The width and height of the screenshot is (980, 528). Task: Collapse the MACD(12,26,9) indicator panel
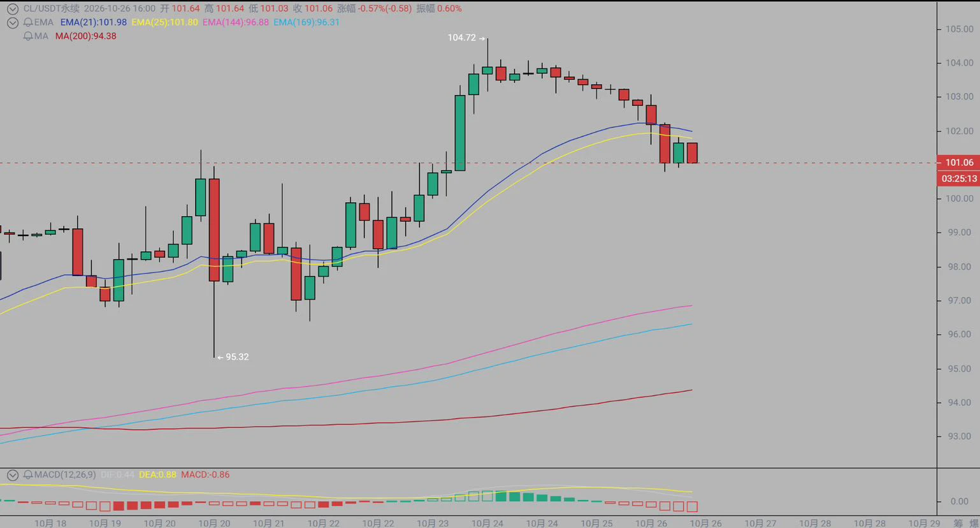pos(12,475)
